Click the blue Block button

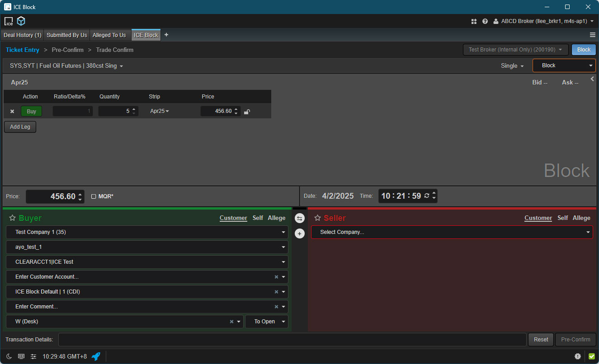584,50
